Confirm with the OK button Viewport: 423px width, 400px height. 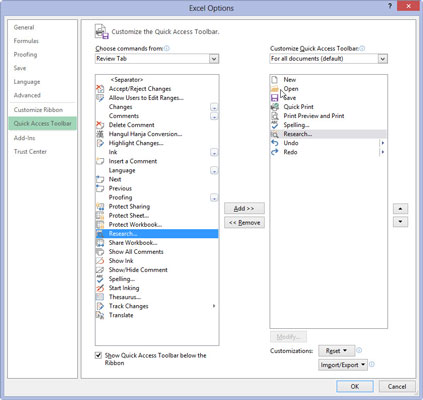pyautogui.click(x=355, y=386)
